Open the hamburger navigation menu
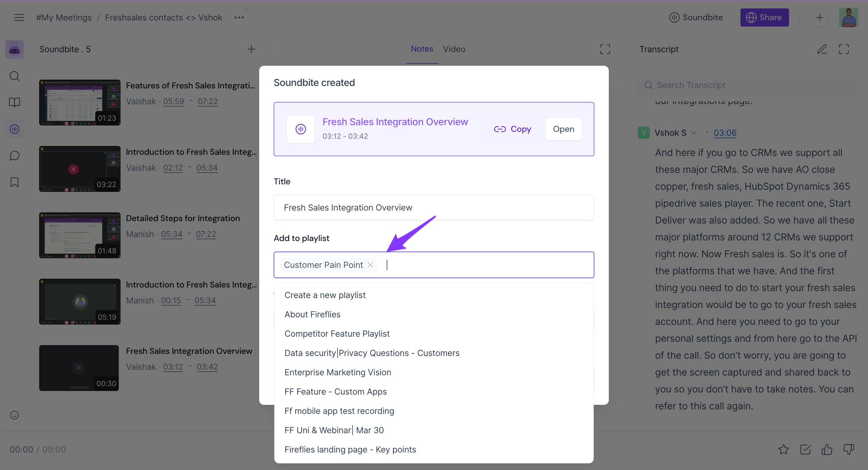Image resolution: width=868 pixels, height=470 pixels. tap(19, 17)
